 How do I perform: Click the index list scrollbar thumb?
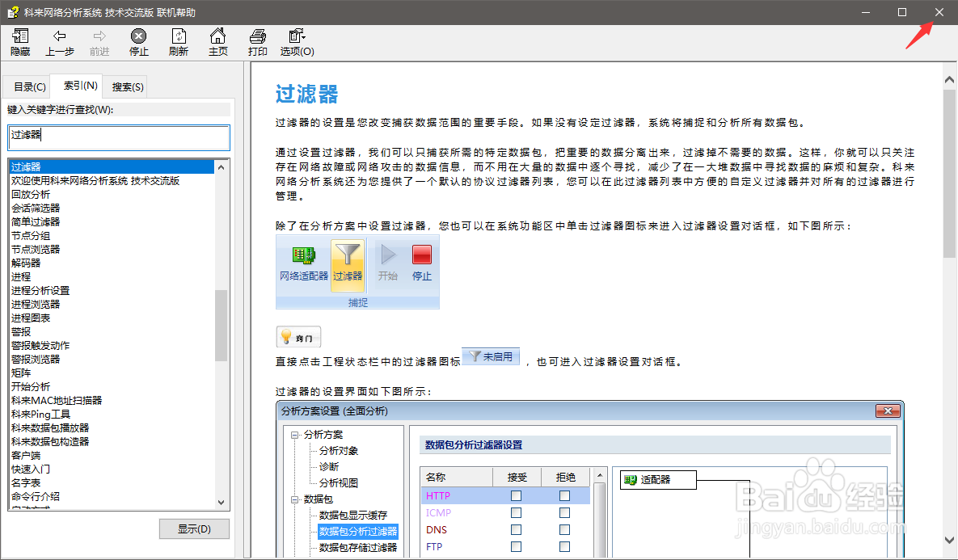pos(222,325)
